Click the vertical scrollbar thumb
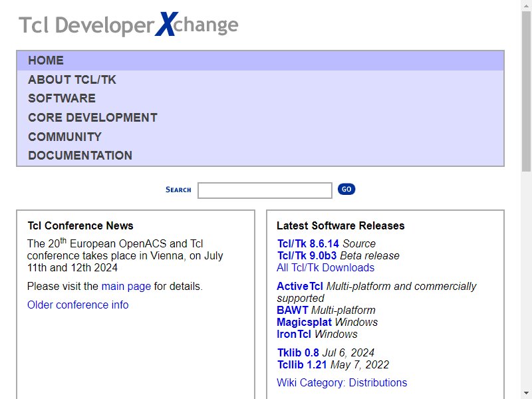The image size is (532, 399). point(526,92)
